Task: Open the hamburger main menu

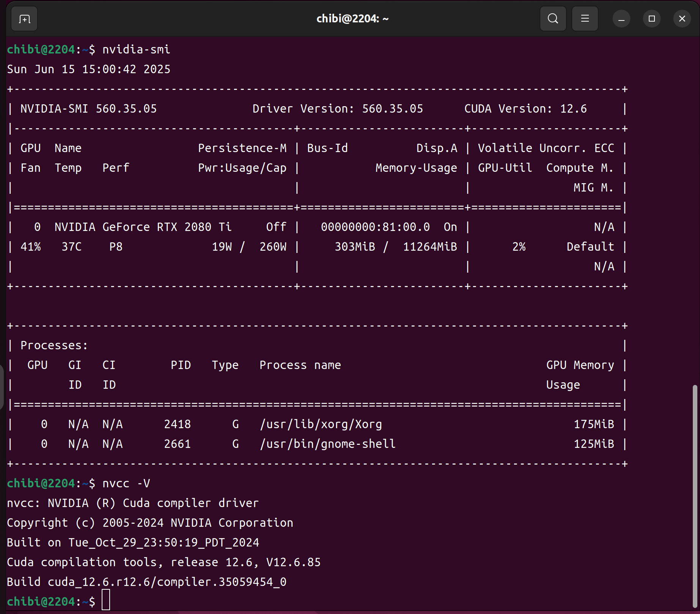Action: click(x=585, y=19)
